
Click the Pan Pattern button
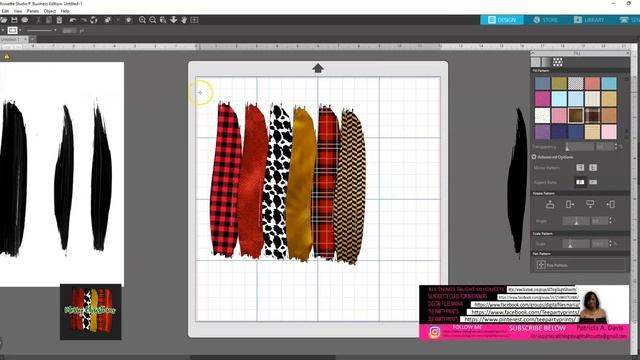click(580, 265)
